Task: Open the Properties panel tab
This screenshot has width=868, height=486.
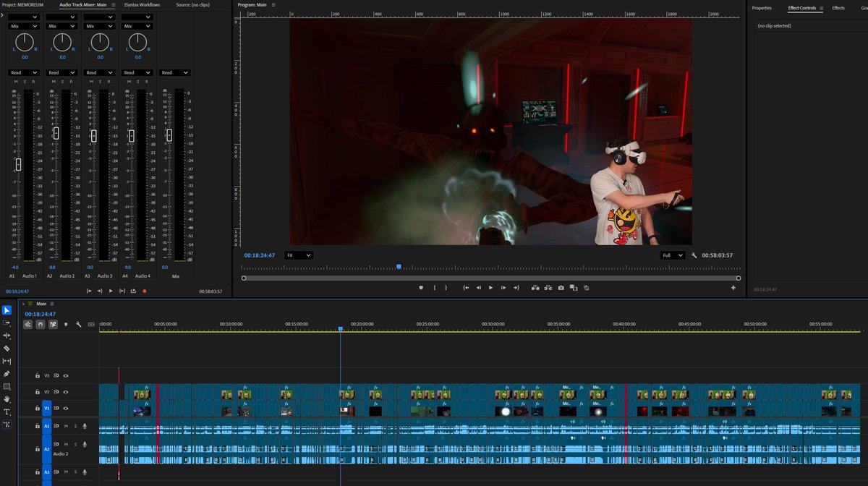Action: coord(762,8)
